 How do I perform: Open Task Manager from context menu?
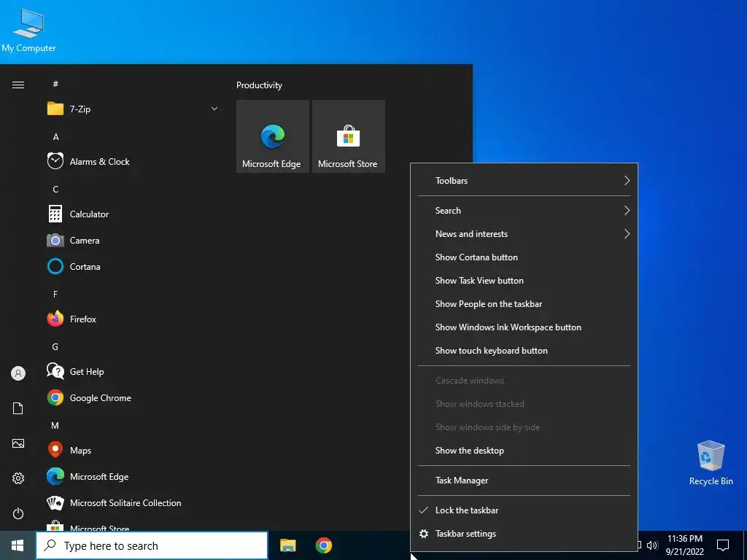(524, 481)
